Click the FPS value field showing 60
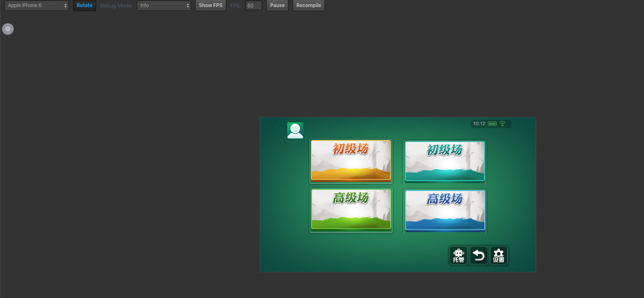Image resolution: width=644 pixels, height=298 pixels. coord(254,5)
